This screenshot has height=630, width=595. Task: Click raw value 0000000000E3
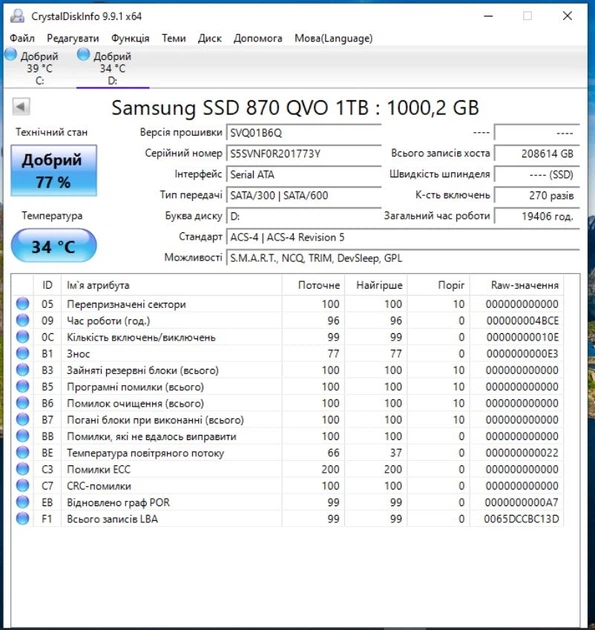522,354
